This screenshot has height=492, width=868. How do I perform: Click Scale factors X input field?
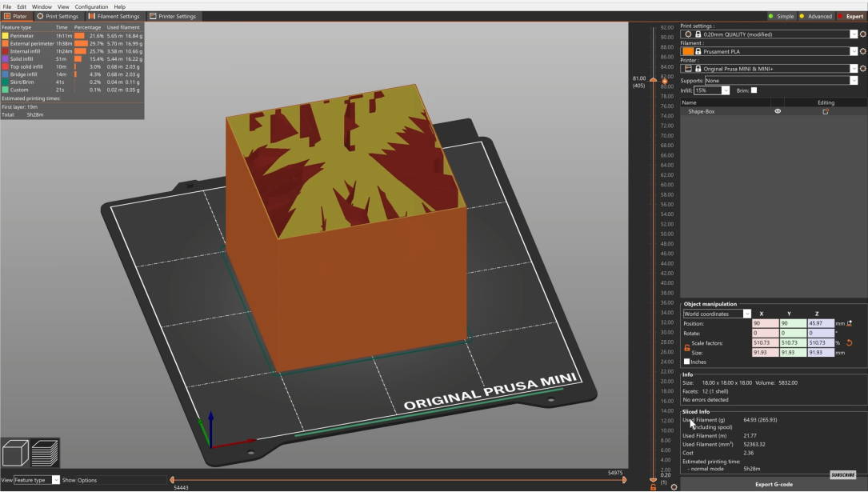(x=765, y=342)
